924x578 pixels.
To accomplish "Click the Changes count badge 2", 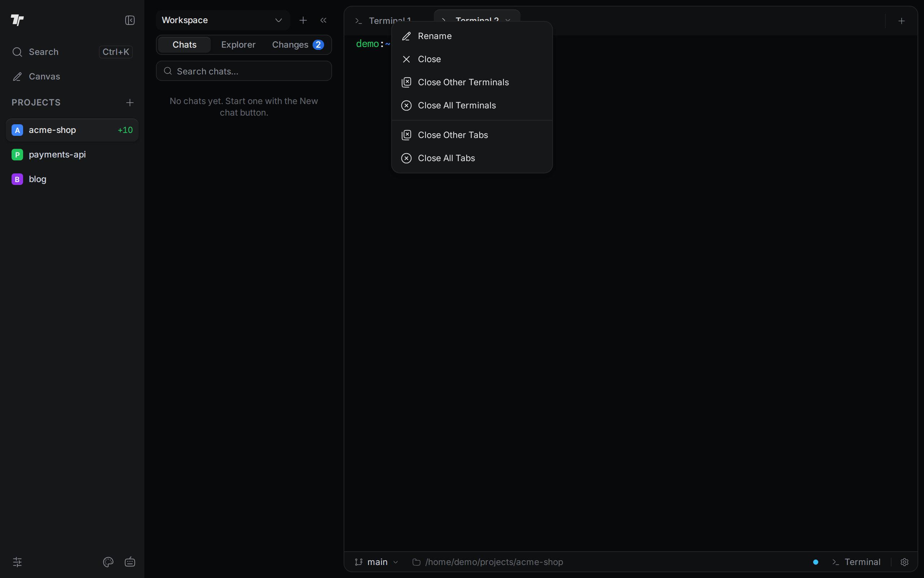I will 318,45.
